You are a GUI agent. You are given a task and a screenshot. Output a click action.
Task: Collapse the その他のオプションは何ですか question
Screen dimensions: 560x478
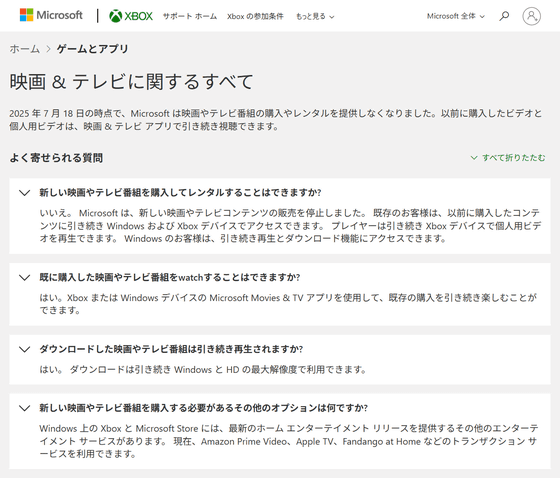pyautogui.click(x=24, y=408)
